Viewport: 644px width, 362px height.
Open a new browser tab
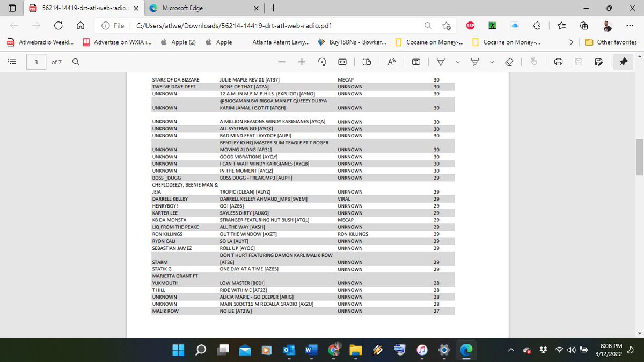[274, 8]
